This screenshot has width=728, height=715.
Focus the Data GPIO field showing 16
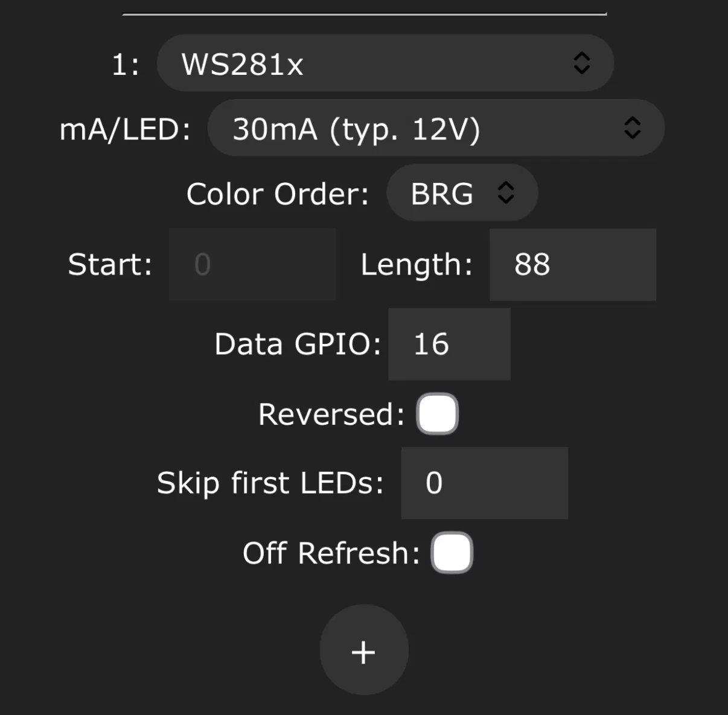click(449, 344)
